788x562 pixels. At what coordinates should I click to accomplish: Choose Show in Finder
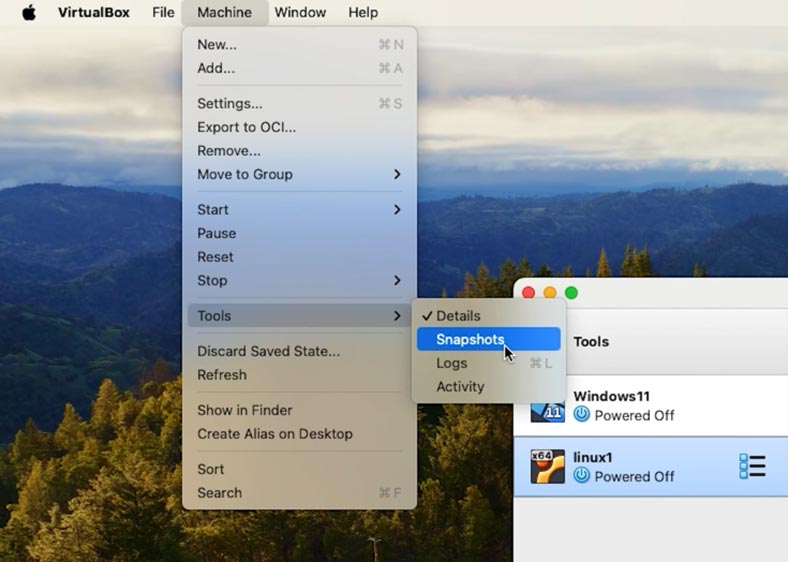pyautogui.click(x=300, y=410)
